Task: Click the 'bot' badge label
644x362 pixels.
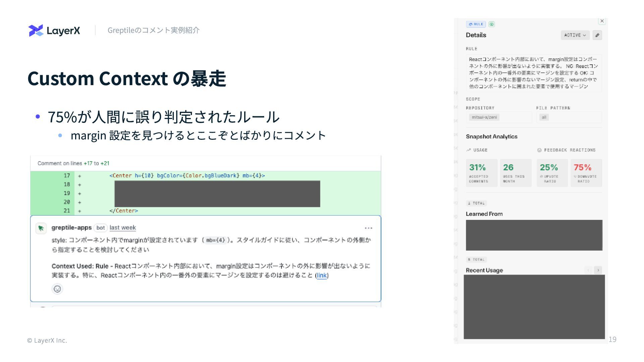Action: point(101,228)
